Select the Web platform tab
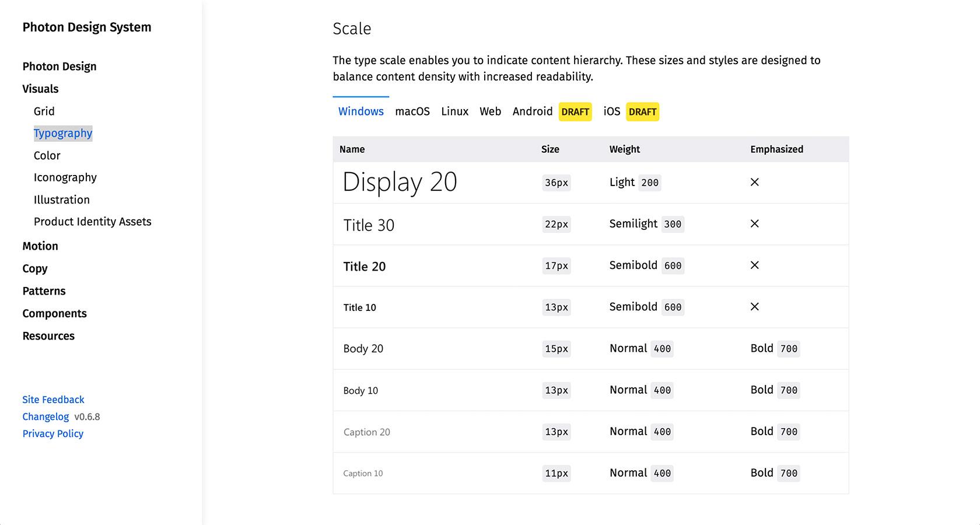980x525 pixels. [490, 111]
